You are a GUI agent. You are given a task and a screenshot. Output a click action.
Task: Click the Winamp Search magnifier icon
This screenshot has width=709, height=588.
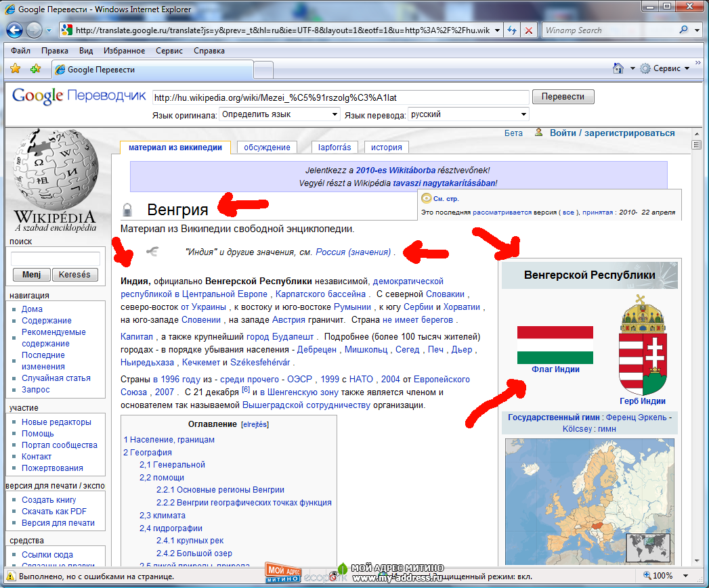coord(683,30)
